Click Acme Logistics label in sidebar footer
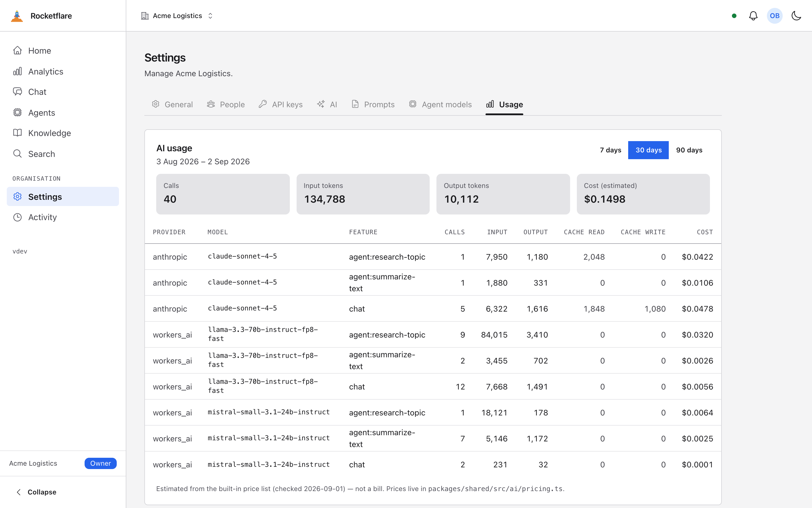The height and width of the screenshot is (508, 812). click(33, 463)
